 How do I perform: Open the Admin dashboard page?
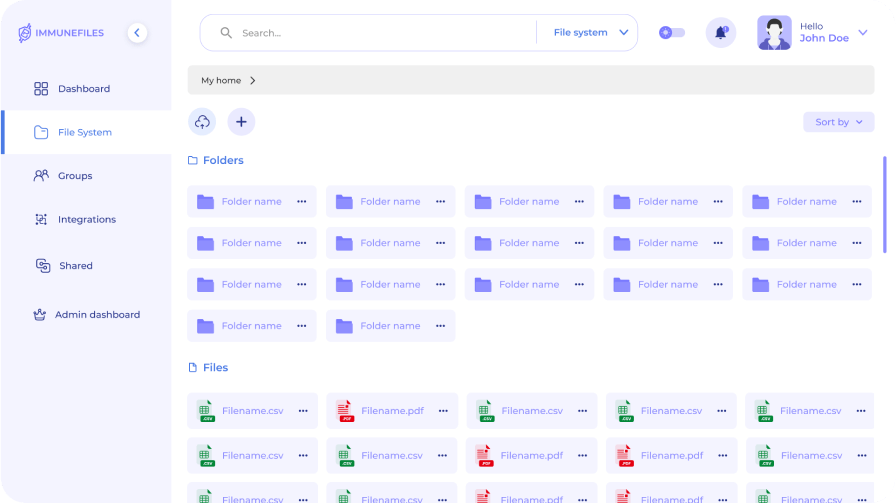pyautogui.click(x=97, y=315)
